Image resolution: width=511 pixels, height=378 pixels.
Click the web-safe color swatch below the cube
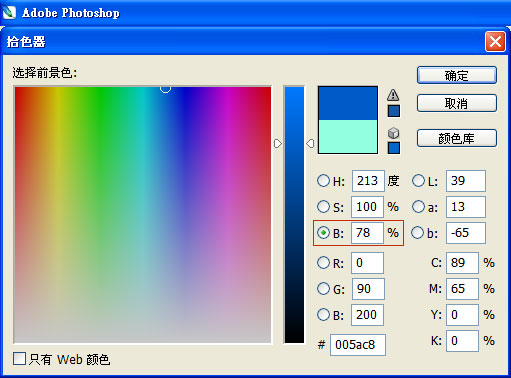pyautogui.click(x=394, y=148)
